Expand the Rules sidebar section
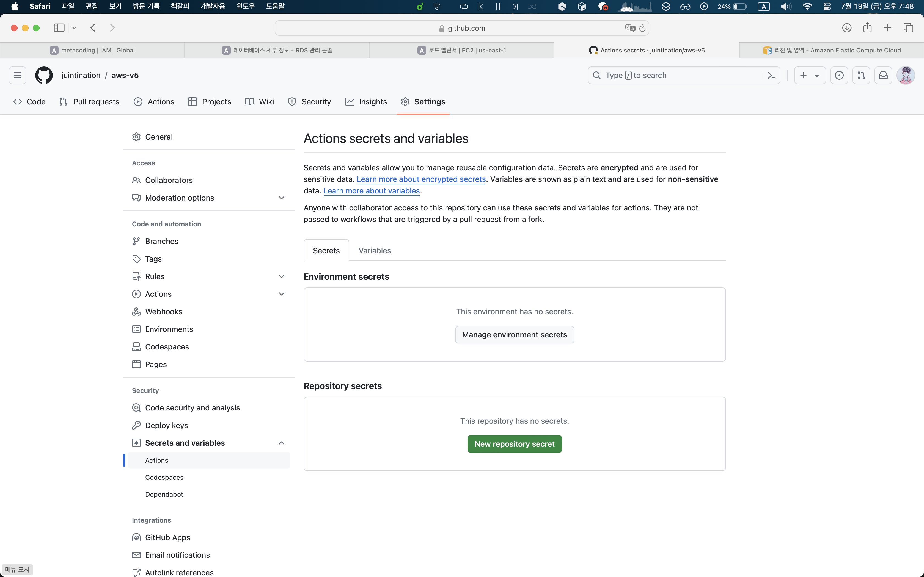The width and height of the screenshot is (924, 577). pyautogui.click(x=281, y=276)
